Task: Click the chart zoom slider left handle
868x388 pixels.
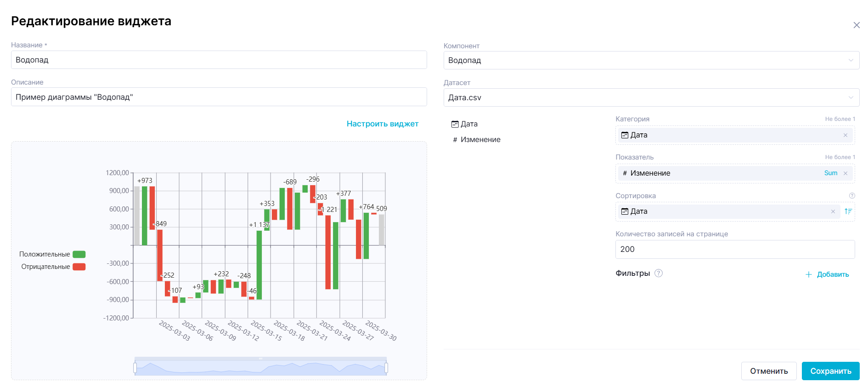Action: [135, 368]
